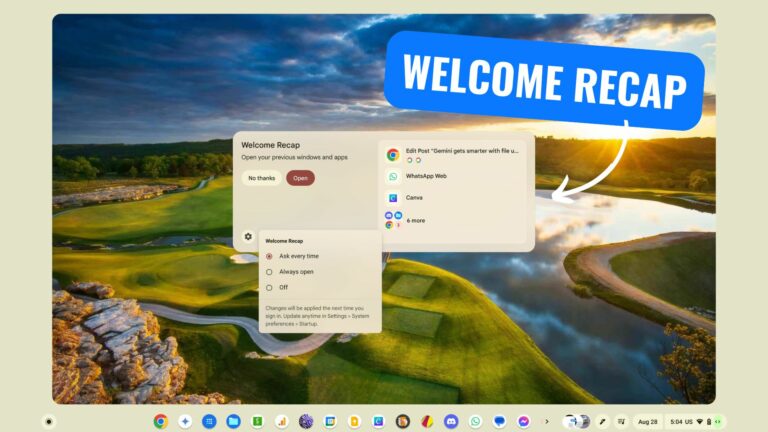Select the WhatsApp Web recap item
The height and width of the screenshot is (432, 768).
pyautogui.click(x=425, y=176)
